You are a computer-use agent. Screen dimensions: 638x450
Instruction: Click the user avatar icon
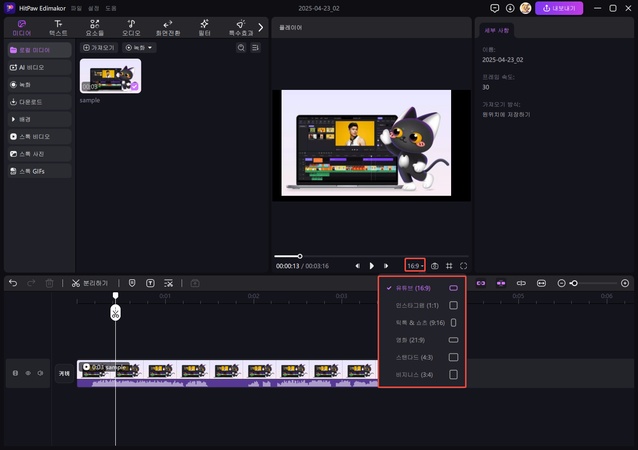[525, 8]
